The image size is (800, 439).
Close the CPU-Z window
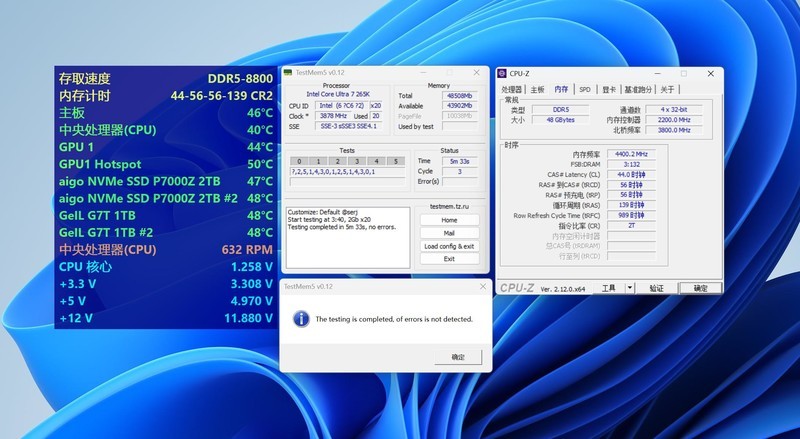[x=710, y=73]
